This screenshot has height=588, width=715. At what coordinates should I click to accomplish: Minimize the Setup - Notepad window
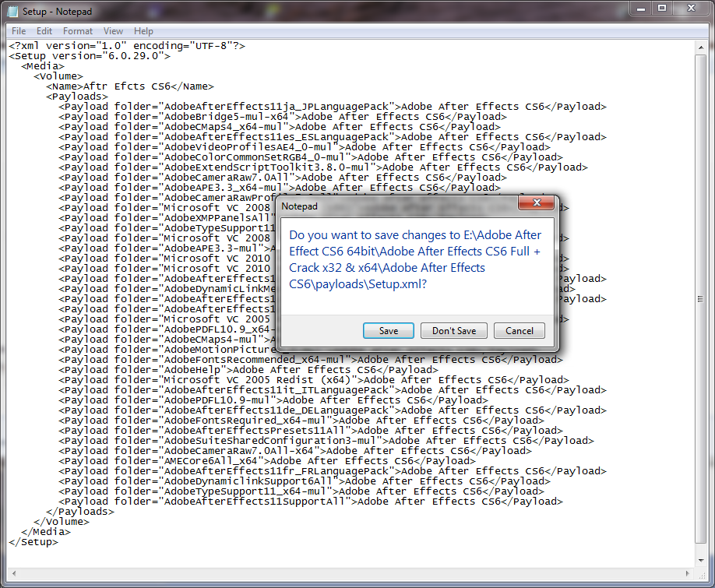(641, 9)
